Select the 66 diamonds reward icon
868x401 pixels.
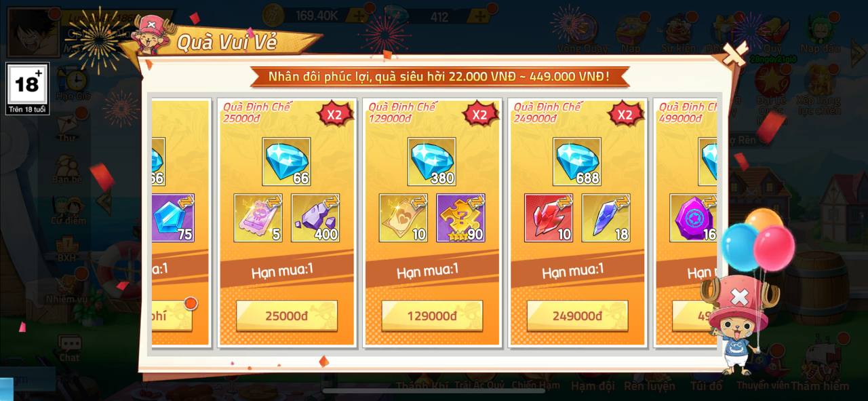point(287,161)
